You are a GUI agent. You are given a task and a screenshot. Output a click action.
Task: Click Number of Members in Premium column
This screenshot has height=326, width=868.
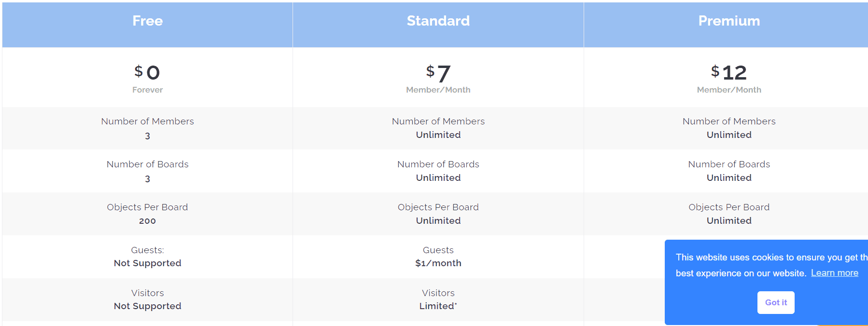pyautogui.click(x=728, y=122)
